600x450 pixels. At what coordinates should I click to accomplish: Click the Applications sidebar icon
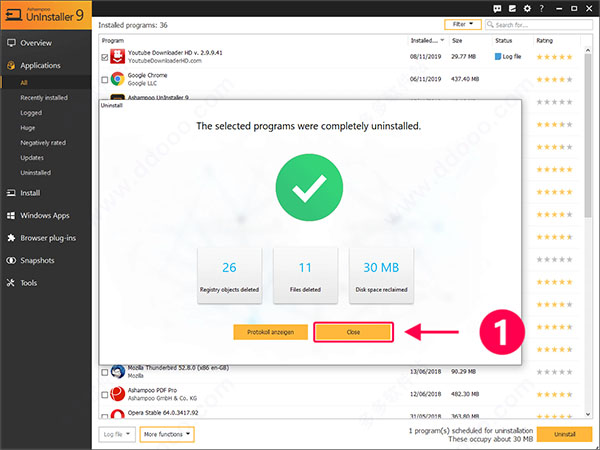[x=11, y=65]
